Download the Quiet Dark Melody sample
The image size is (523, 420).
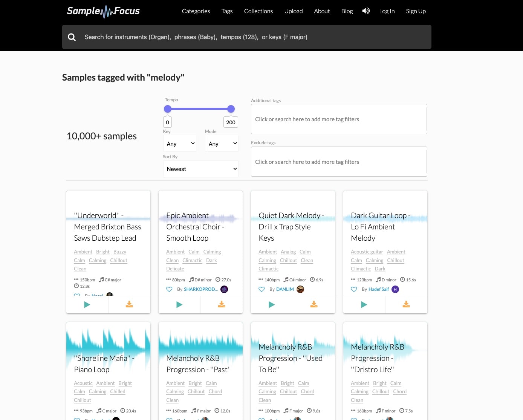314,304
